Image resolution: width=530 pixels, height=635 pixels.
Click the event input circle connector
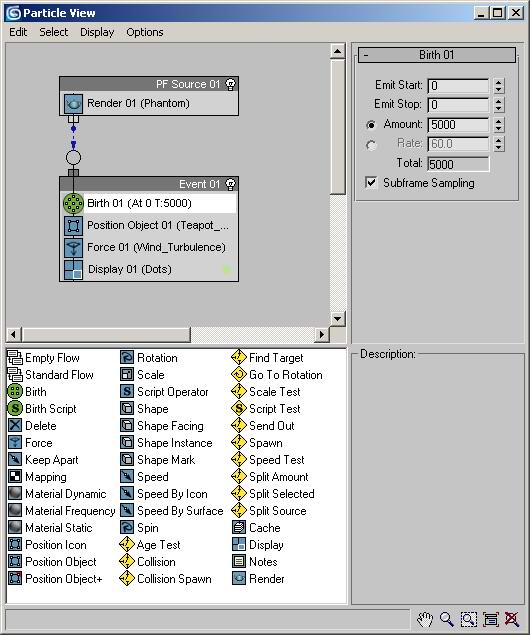click(x=73, y=158)
